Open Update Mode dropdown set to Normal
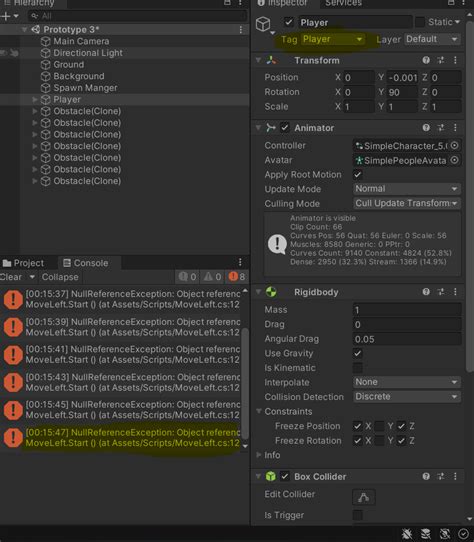Image resolution: width=474 pixels, height=542 pixels. pyautogui.click(x=407, y=189)
